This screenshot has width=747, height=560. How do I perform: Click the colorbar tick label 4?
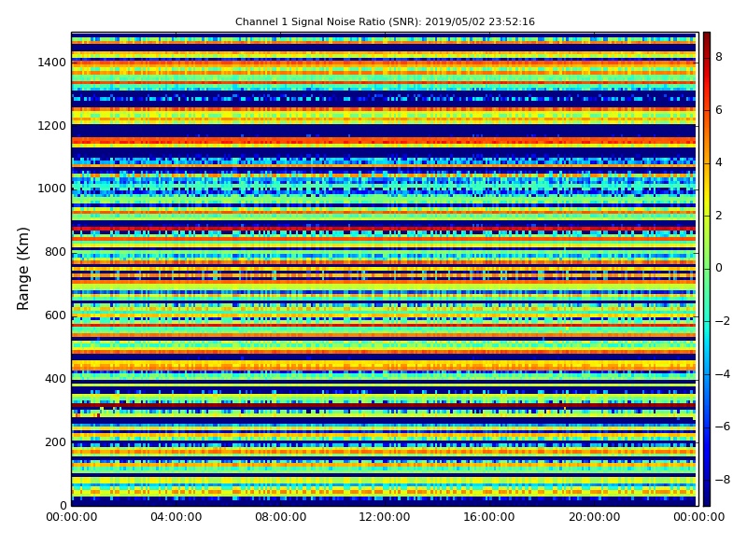[719, 162]
